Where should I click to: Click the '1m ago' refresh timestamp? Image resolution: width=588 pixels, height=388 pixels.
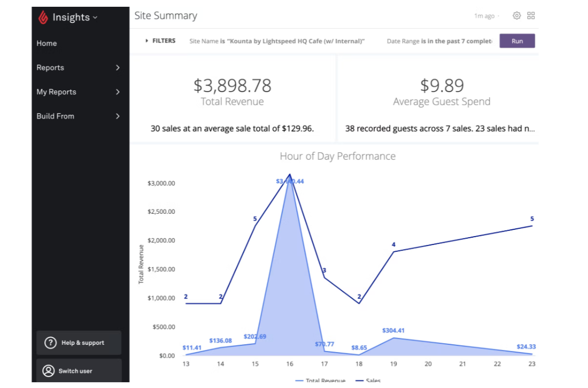tap(483, 15)
